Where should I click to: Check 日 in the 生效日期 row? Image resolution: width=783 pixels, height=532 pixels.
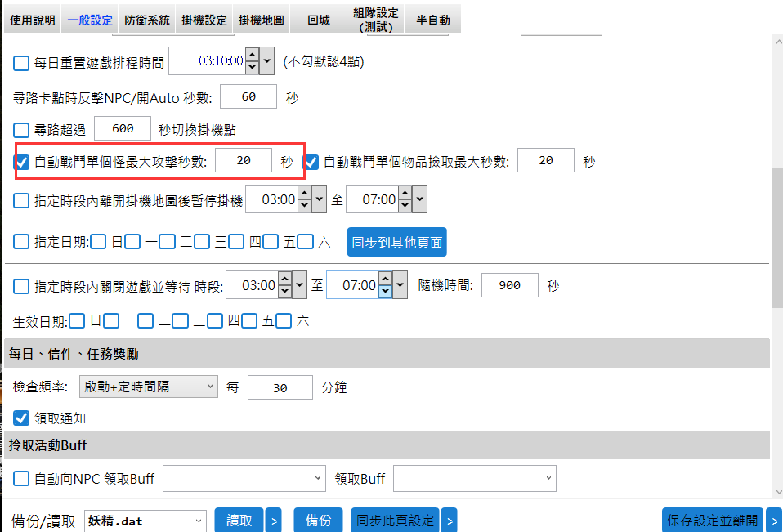77,320
